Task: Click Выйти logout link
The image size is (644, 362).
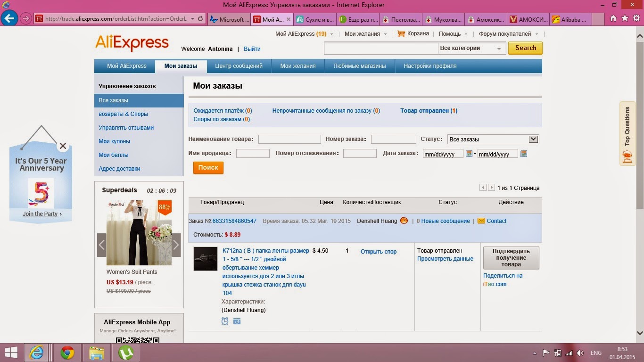Action: 252,49
